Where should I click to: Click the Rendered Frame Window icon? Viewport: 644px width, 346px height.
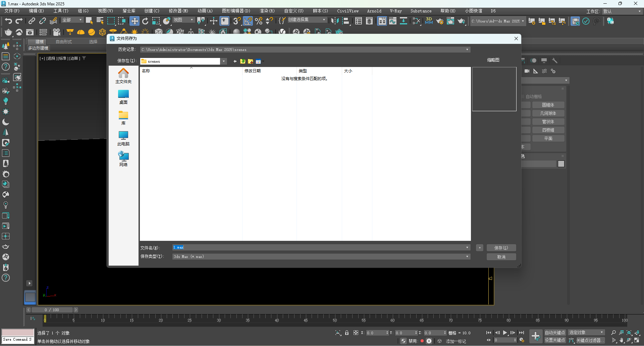pyautogui.click(x=450, y=21)
